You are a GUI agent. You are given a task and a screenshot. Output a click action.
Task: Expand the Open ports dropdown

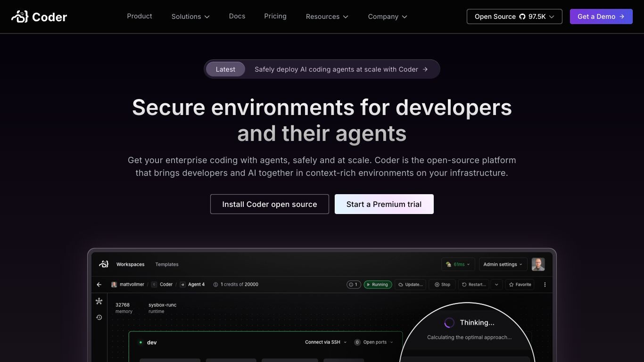click(373, 342)
